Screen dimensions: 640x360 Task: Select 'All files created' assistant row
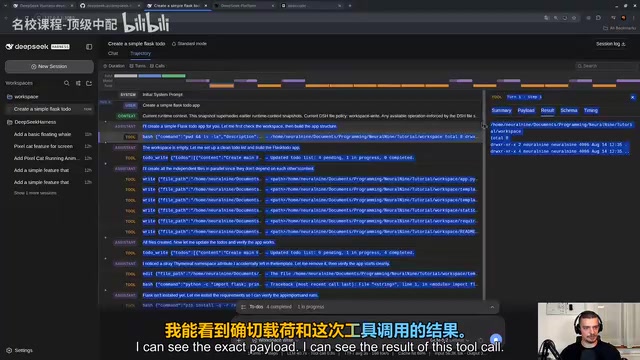click(x=290, y=242)
